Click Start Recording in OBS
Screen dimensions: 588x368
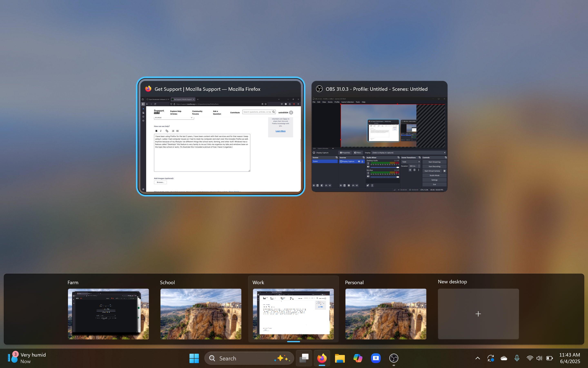tap(434, 166)
